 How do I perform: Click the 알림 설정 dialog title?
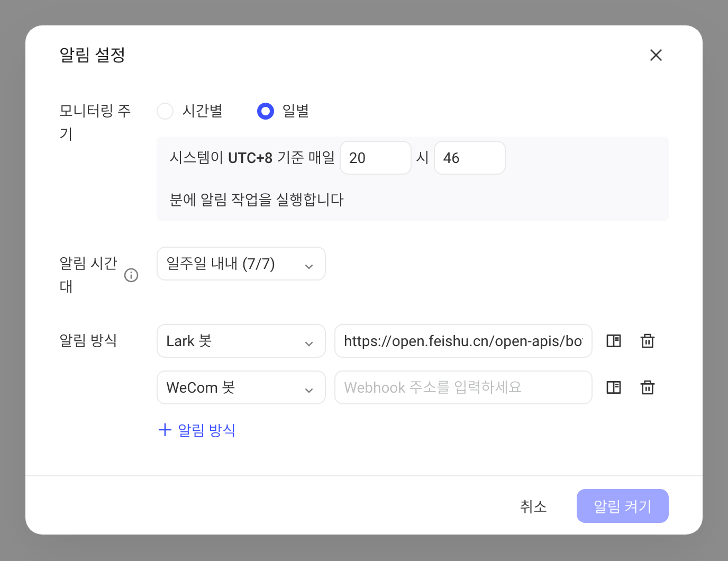tap(92, 55)
